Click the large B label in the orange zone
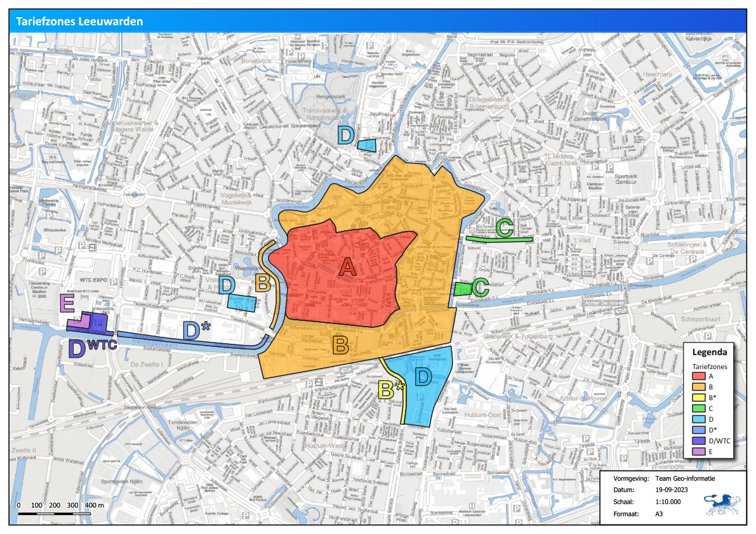 pos(341,344)
